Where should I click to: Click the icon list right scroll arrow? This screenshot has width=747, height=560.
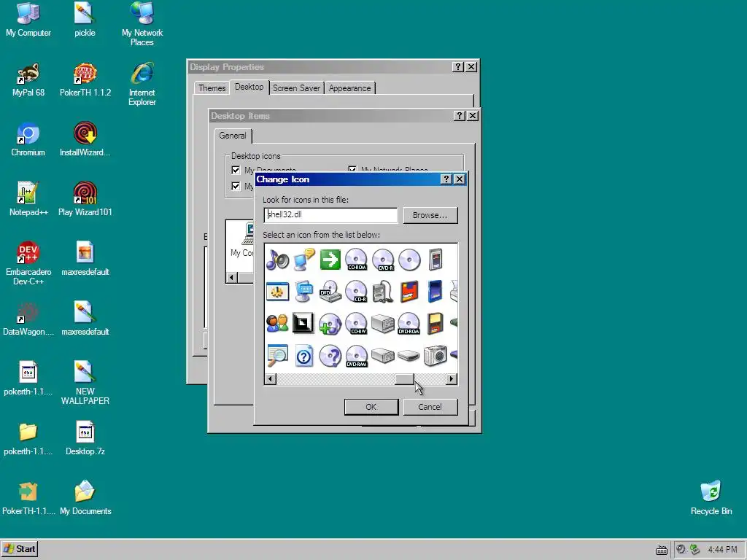point(451,379)
